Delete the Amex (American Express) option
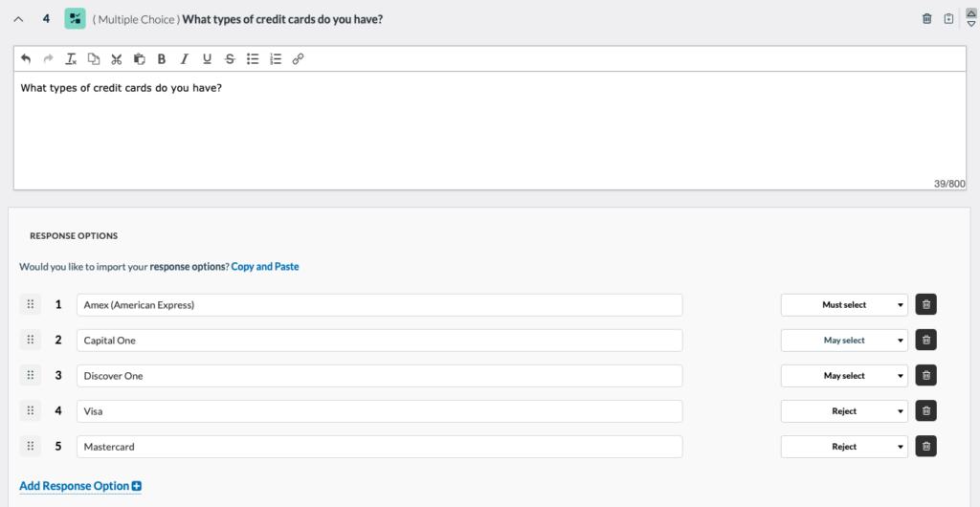 coord(926,305)
